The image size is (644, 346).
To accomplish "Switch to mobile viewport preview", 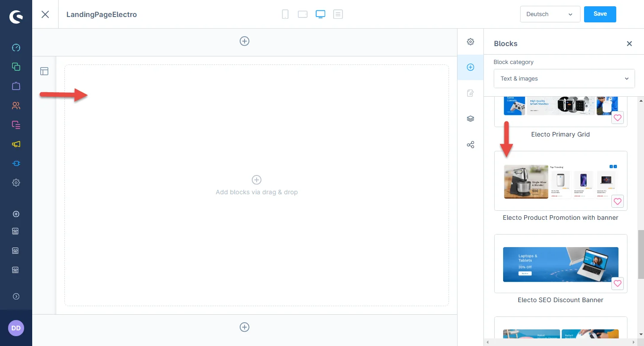I will point(285,14).
